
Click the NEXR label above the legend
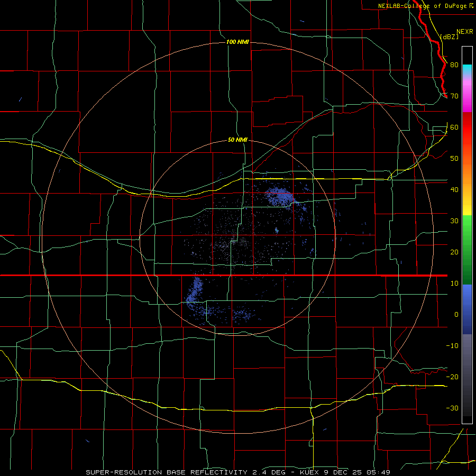click(x=464, y=32)
